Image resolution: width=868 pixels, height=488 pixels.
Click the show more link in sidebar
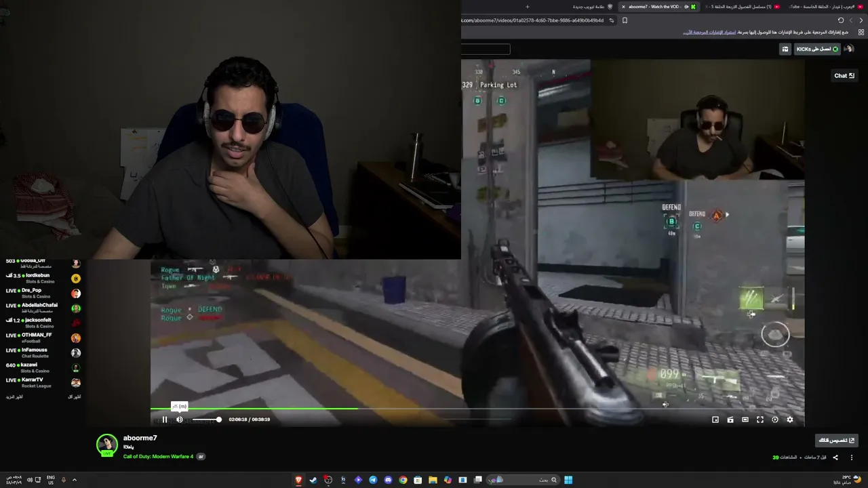(14, 396)
